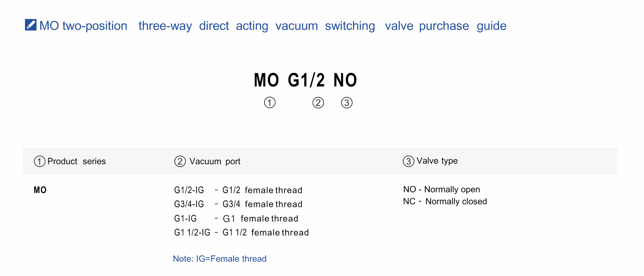Click circled number 2 below the model code
This screenshot has width=644, height=276.
click(318, 103)
